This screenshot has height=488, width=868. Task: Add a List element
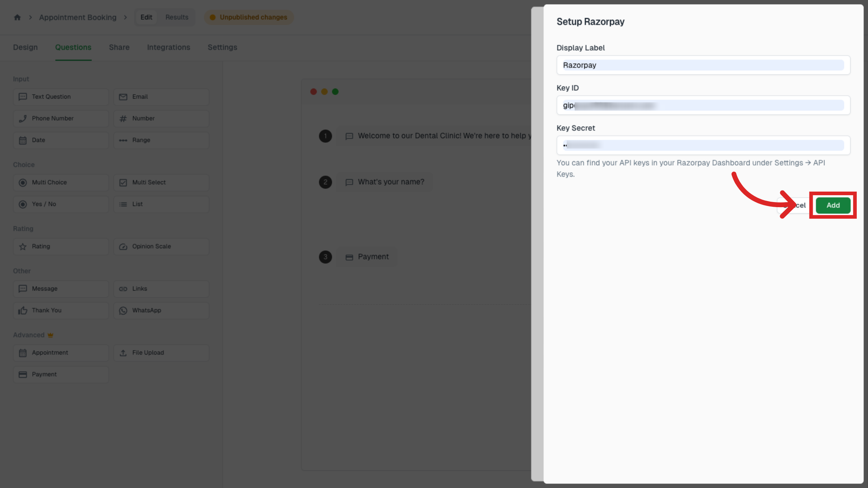(x=161, y=204)
